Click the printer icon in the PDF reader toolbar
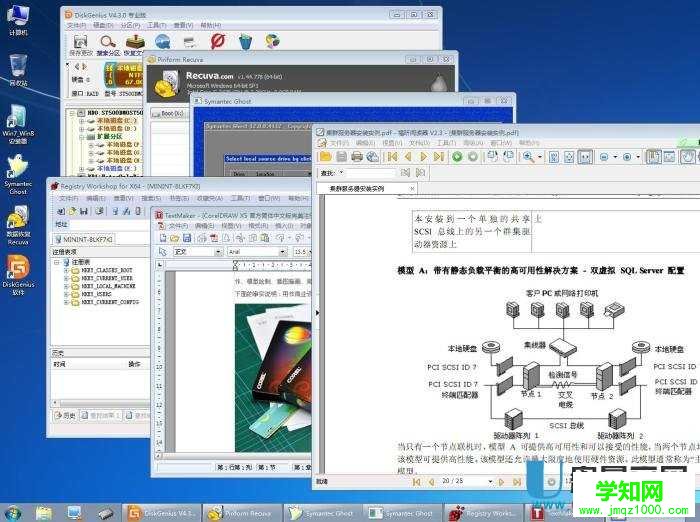This screenshot has height=522, width=700. pos(357,156)
